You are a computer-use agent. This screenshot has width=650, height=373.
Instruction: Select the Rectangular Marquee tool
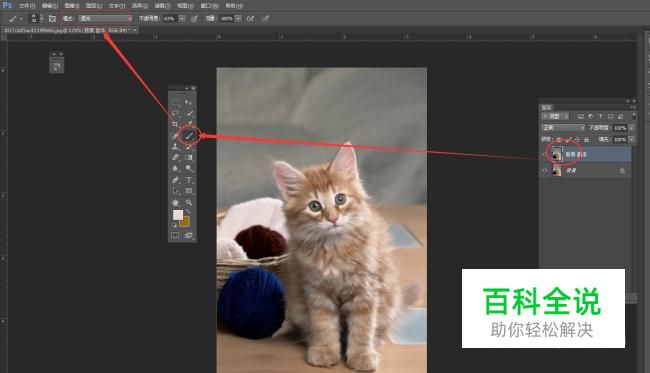175,102
